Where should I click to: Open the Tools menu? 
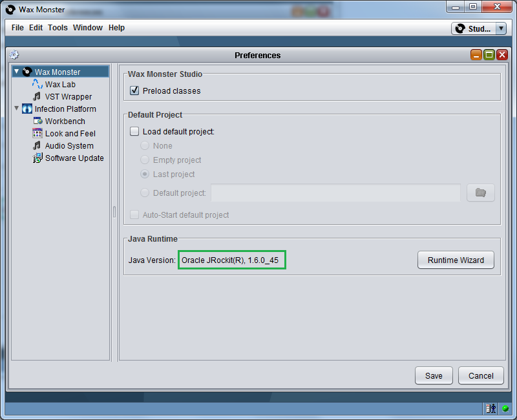[58, 28]
